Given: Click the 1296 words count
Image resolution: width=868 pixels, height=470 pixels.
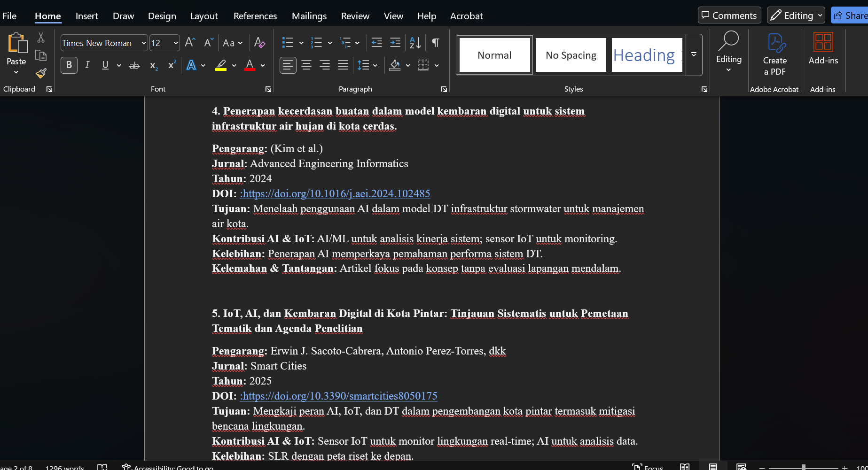Looking at the screenshot, I should 64,468.
